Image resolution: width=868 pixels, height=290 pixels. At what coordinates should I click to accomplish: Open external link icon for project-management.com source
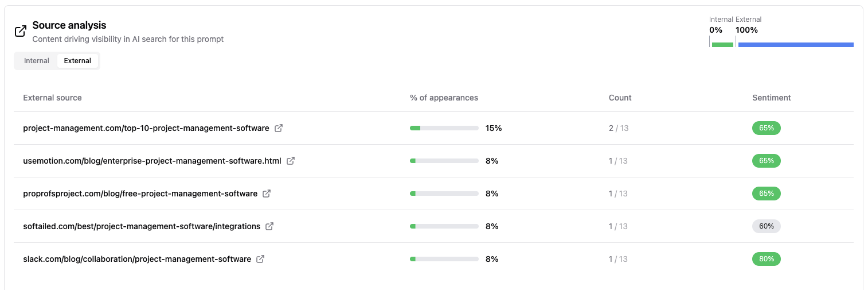pos(279,128)
